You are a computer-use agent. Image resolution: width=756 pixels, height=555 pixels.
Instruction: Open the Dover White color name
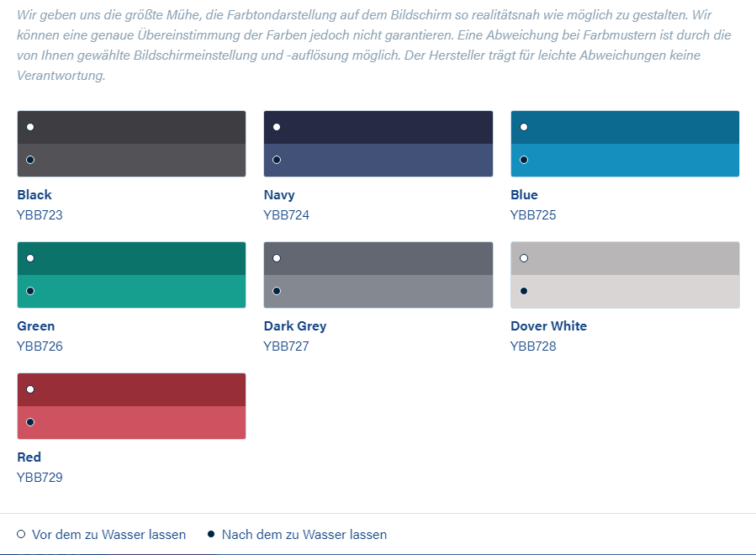point(548,326)
